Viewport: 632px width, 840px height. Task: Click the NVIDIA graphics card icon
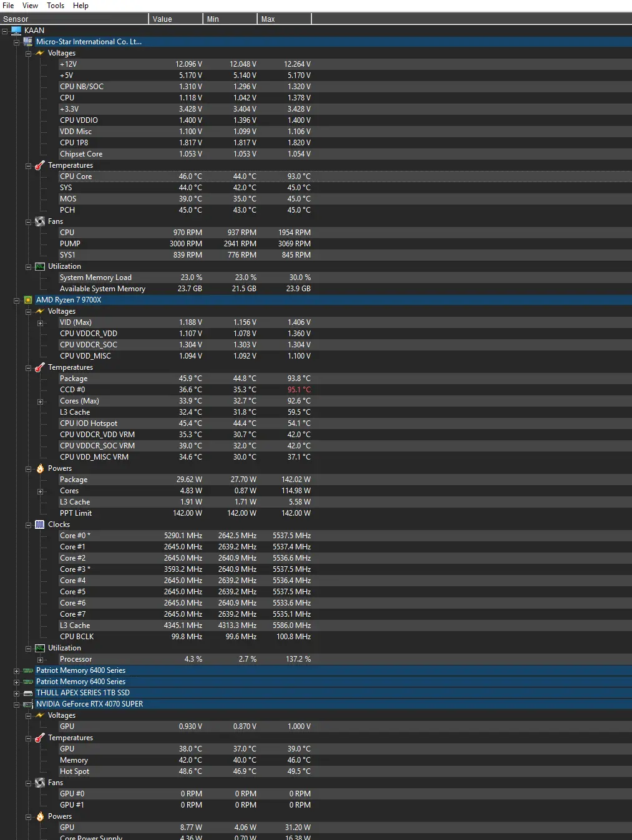point(28,704)
